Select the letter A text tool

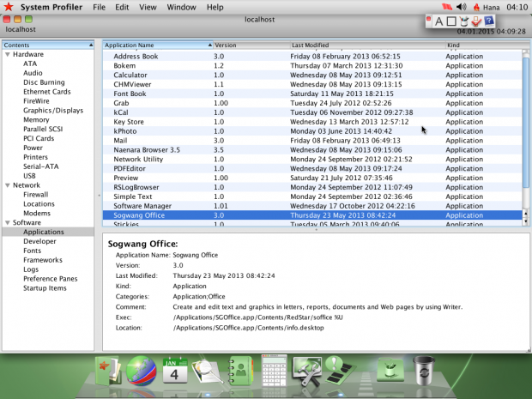[438, 21]
